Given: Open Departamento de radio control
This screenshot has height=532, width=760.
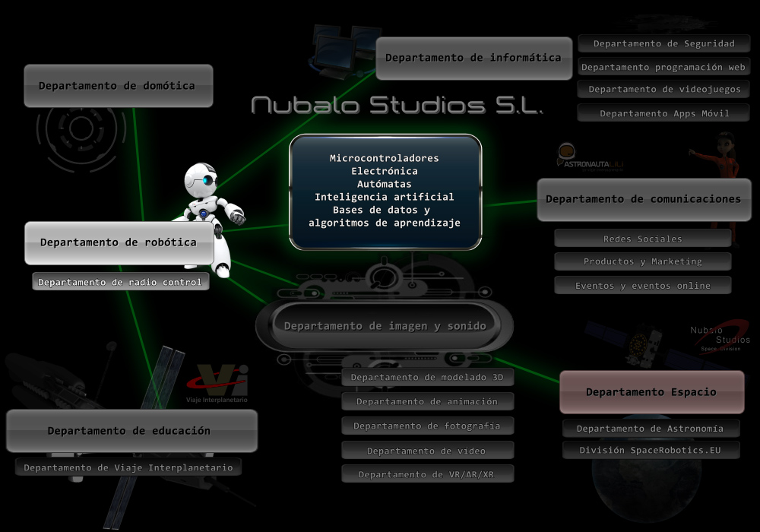Looking at the screenshot, I should coord(121,281).
